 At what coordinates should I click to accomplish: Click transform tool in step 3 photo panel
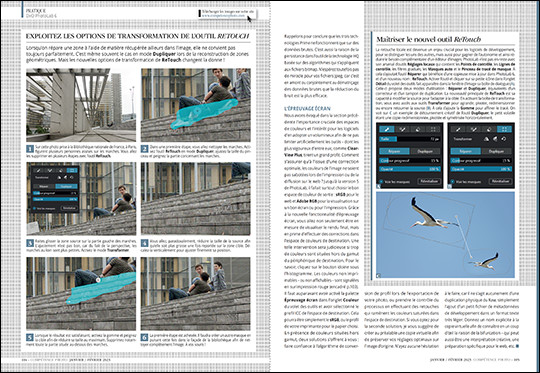[72, 170]
